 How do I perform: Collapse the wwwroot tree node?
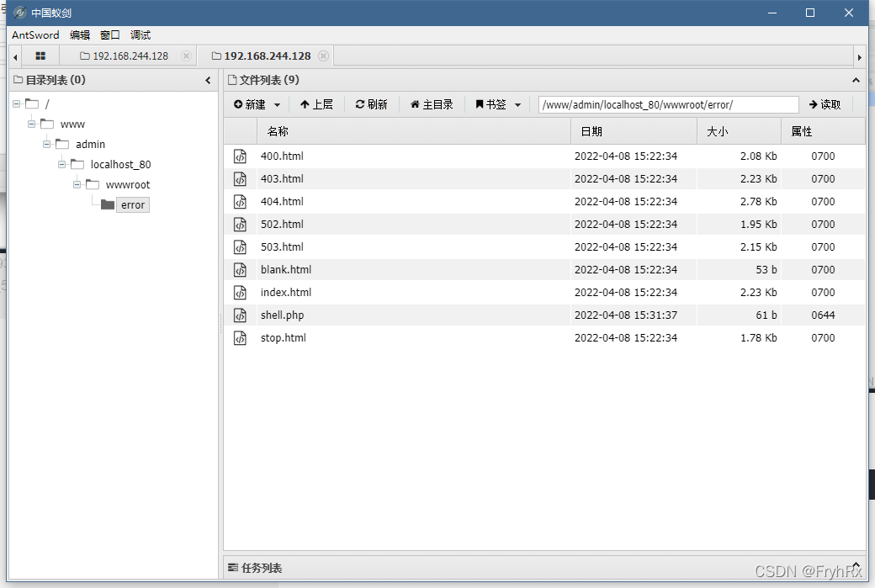77,184
